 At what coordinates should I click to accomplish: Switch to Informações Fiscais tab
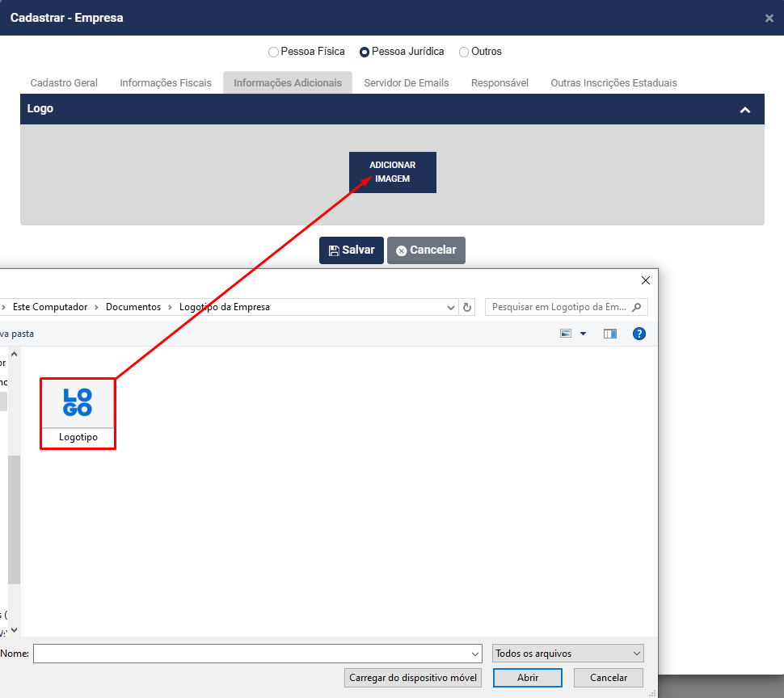166,83
